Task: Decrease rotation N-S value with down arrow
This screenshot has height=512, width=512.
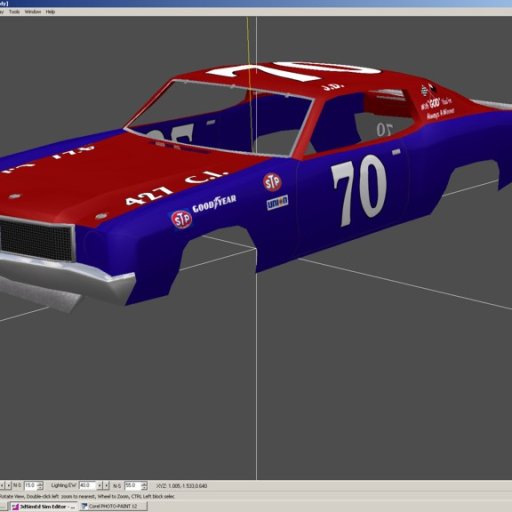Action: coord(40,488)
